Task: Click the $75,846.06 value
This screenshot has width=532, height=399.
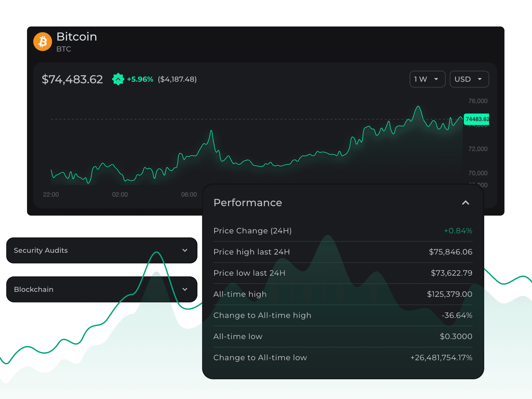Action: pyautogui.click(x=451, y=252)
